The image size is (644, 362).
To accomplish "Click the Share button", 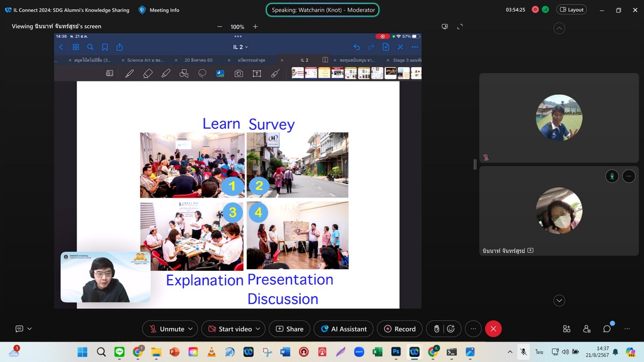I will coord(289,329).
